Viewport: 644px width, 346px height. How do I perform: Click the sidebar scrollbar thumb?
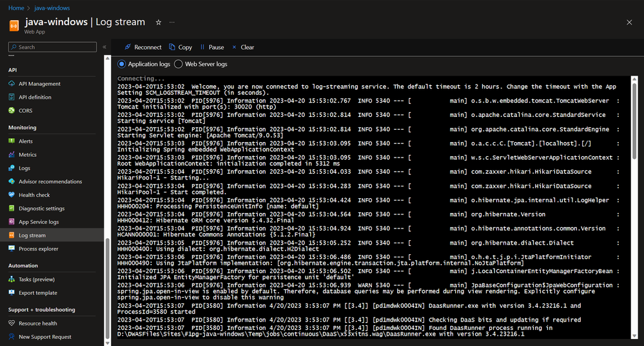[x=108, y=288]
